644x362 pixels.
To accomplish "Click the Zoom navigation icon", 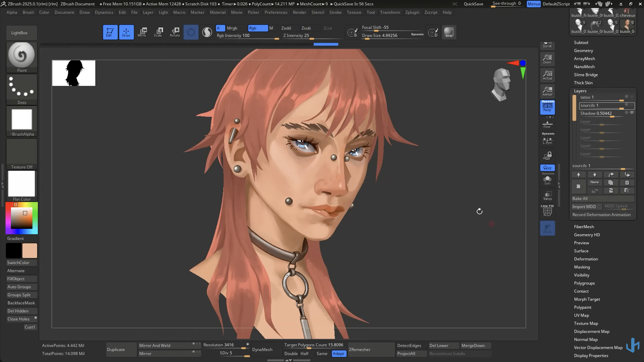I will [547, 59].
